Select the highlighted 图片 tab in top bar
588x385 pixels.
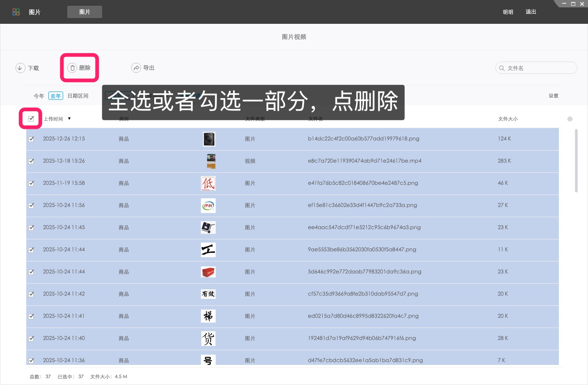click(x=84, y=12)
